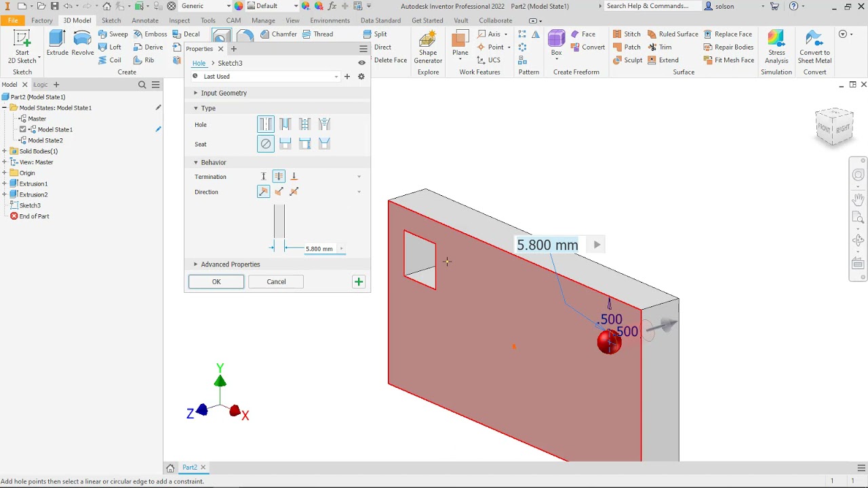Select the Coil tool

[x=110, y=60]
